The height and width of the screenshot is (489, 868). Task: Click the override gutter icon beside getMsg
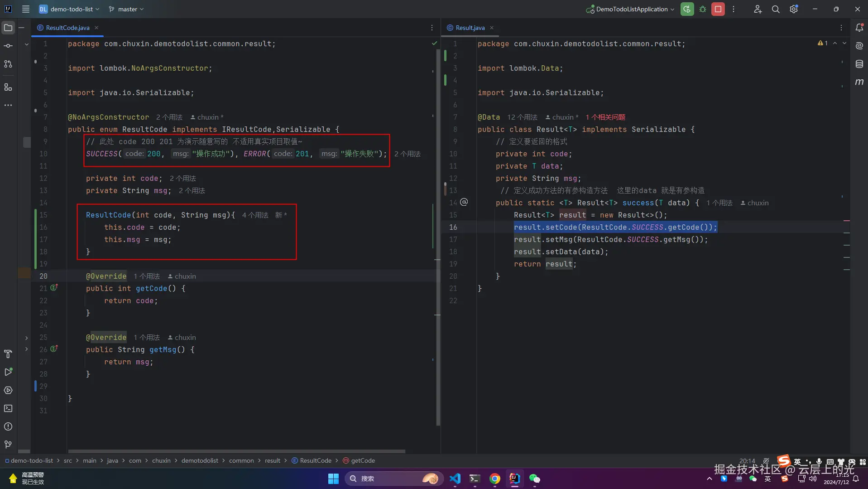(54, 349)
